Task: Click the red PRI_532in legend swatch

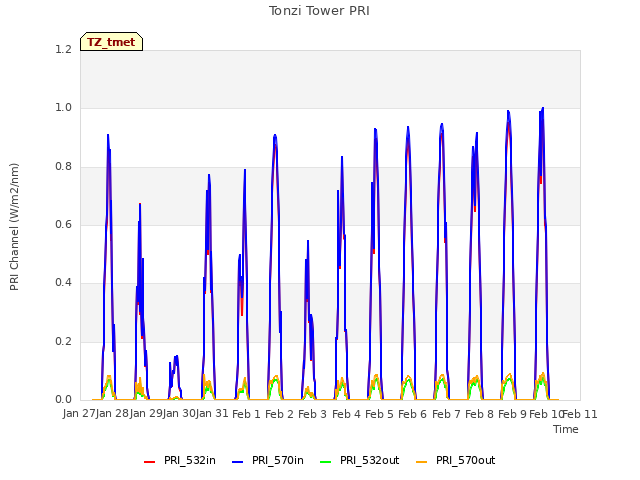Action: (x=149, y=462)
